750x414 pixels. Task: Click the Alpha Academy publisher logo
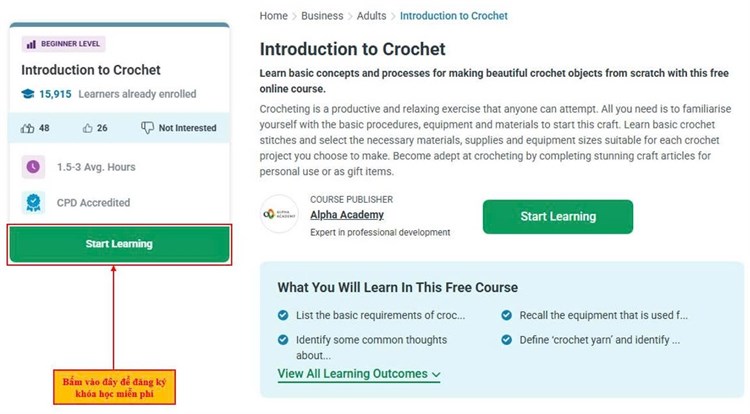[x=279, y=214]
